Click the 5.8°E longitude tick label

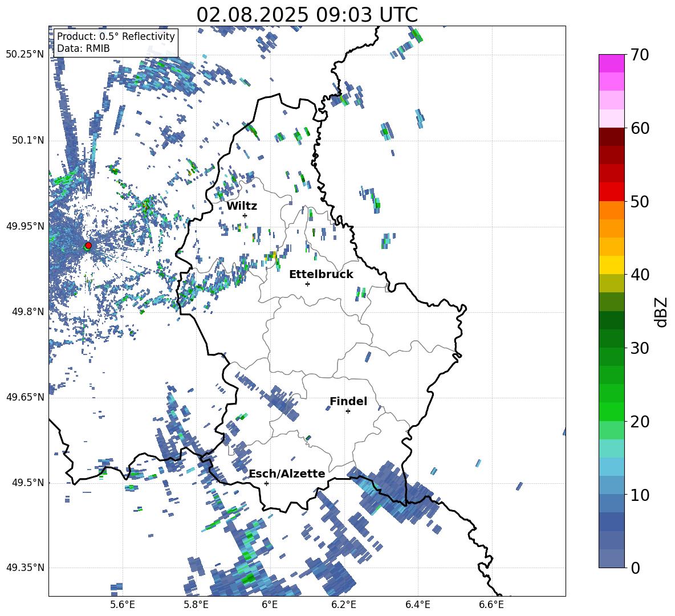tap(196, 605)
